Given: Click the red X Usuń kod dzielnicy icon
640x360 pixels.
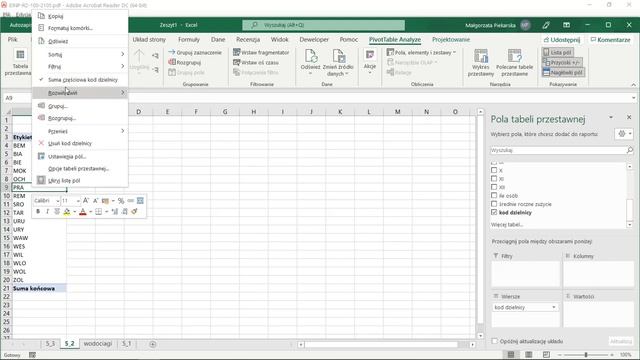Looking at the screenshot, I should [41, 143].
